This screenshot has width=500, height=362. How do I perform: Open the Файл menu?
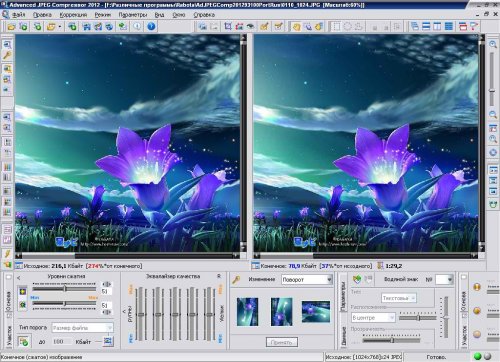(19, 15)
